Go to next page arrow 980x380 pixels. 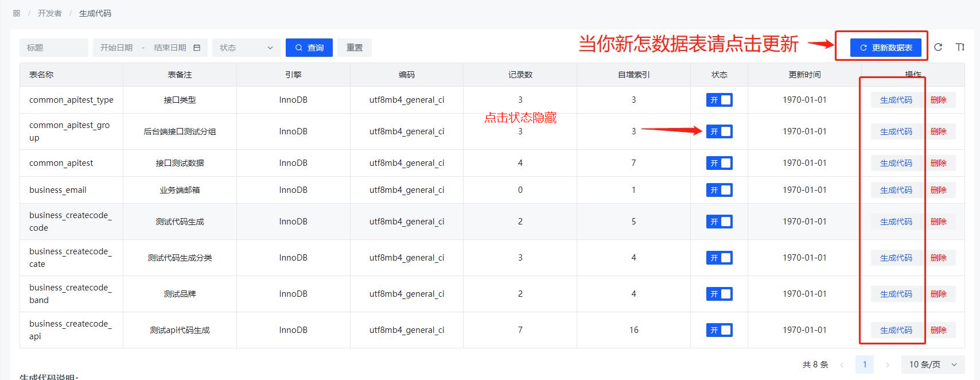click(x=887, y=365)
